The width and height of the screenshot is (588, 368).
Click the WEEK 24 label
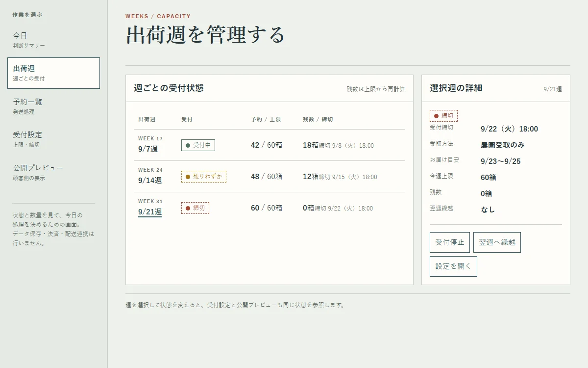coord(150,170)
